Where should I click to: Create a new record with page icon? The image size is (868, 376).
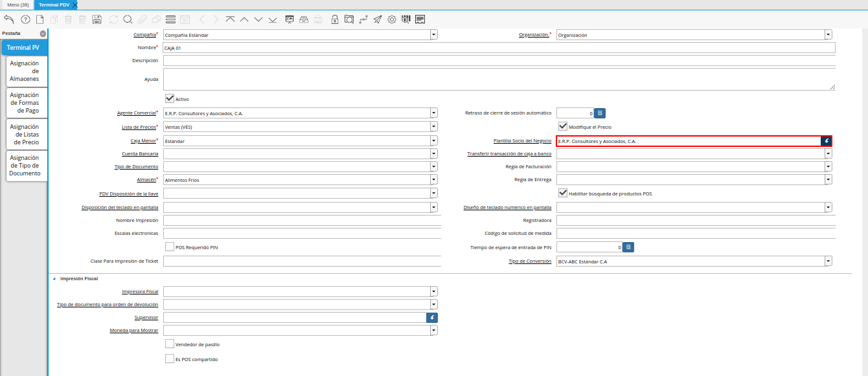40,19
